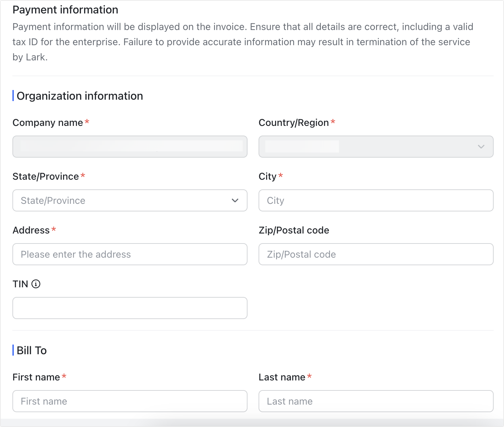Select the Zip/Postal code input box
504x427 pixels.
tap(376, 254)
